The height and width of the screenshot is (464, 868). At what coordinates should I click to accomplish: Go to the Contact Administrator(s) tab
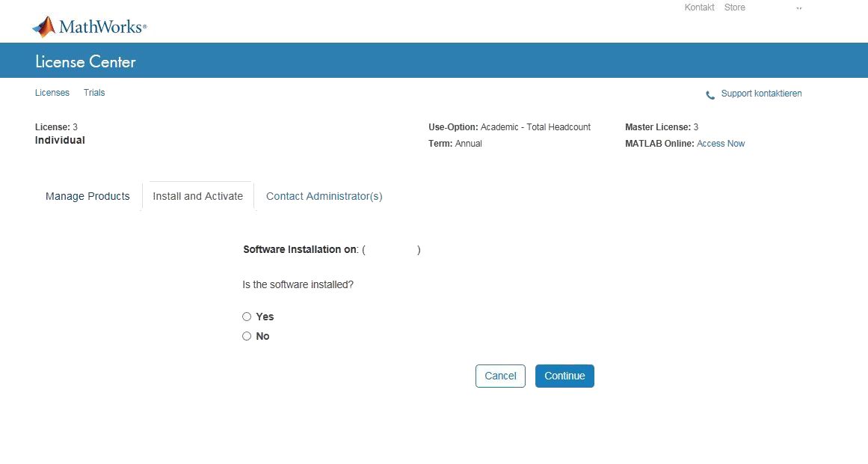click(324, 196)
